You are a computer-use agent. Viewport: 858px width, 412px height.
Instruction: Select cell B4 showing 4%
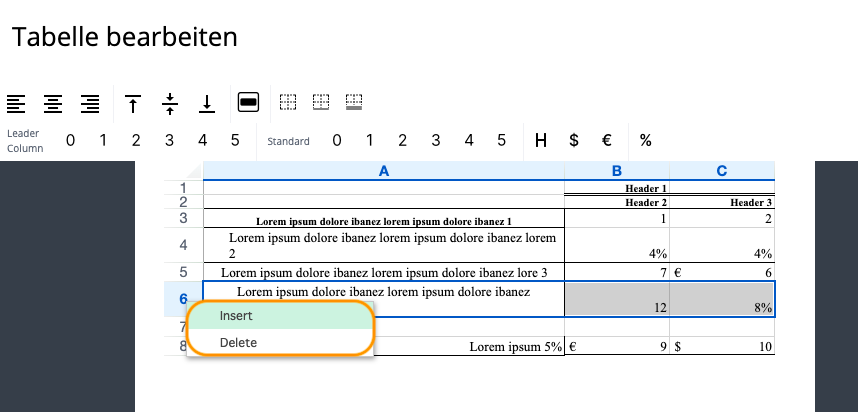pyautogui.click(x=617, y=245)
